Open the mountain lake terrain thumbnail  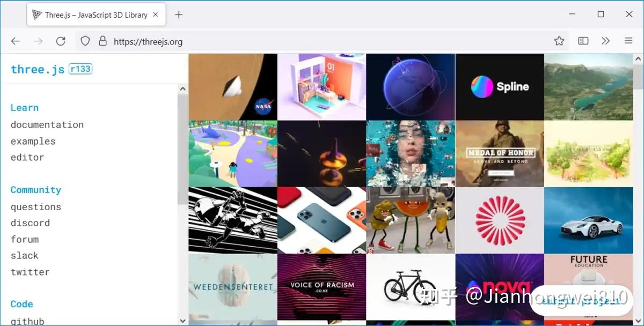point(589,87)
